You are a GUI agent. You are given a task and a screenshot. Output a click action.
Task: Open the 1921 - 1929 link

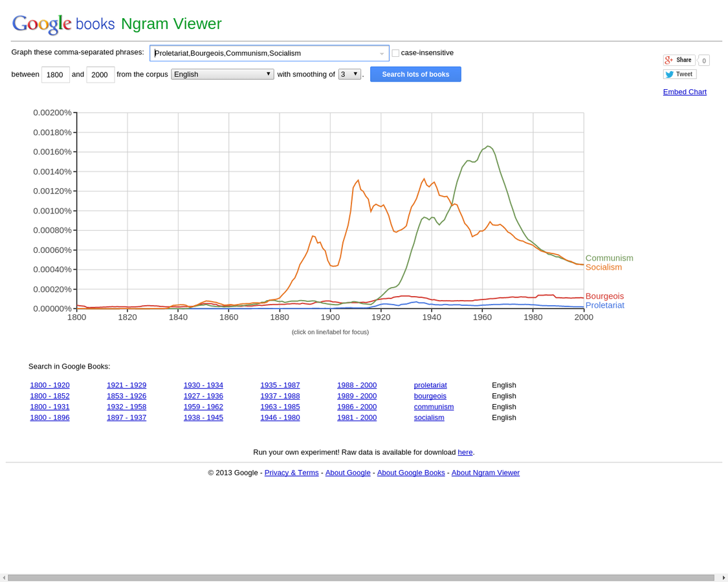(126, 385)
